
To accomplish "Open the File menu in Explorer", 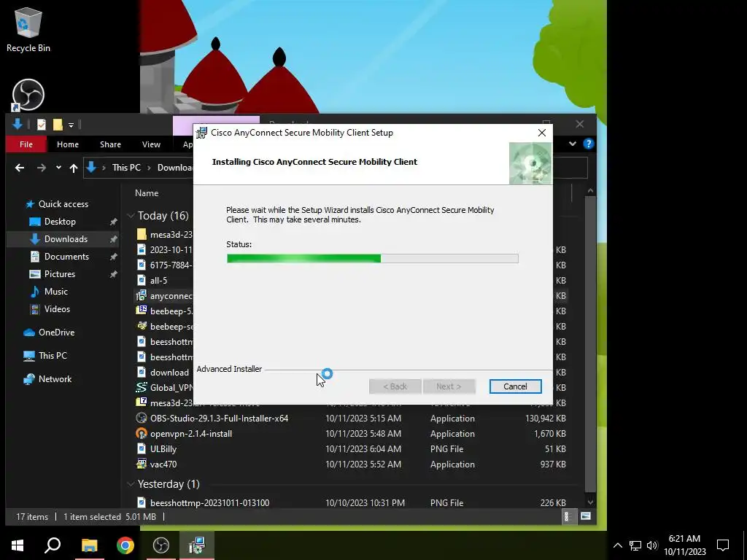I will (x=26, y=144).
